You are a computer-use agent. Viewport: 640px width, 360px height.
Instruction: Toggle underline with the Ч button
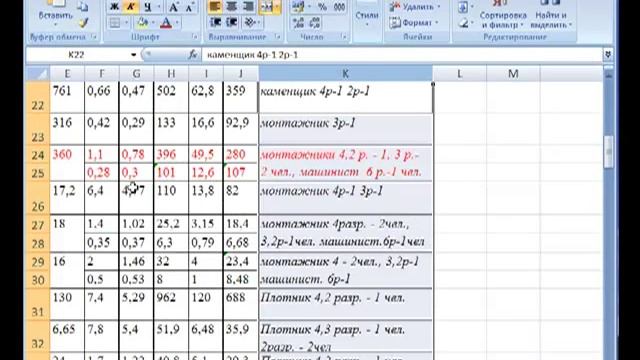click(148, 7)
